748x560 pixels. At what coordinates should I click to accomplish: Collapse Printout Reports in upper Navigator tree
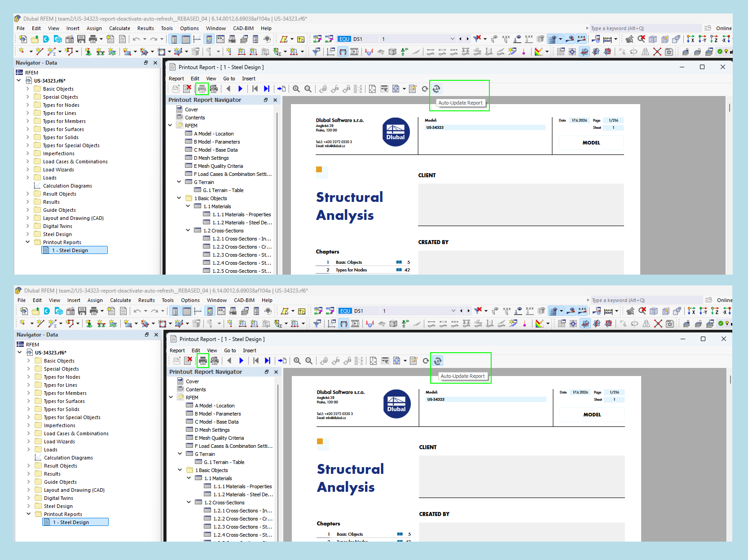pyautogui.click(x=28, y=242)
